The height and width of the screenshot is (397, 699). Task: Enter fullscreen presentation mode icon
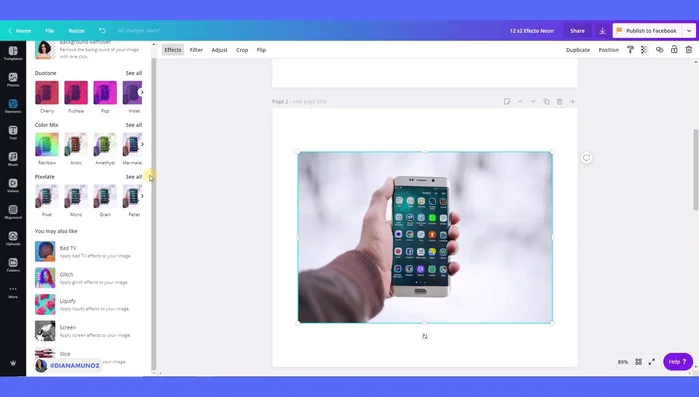click(x=652, y=362)
